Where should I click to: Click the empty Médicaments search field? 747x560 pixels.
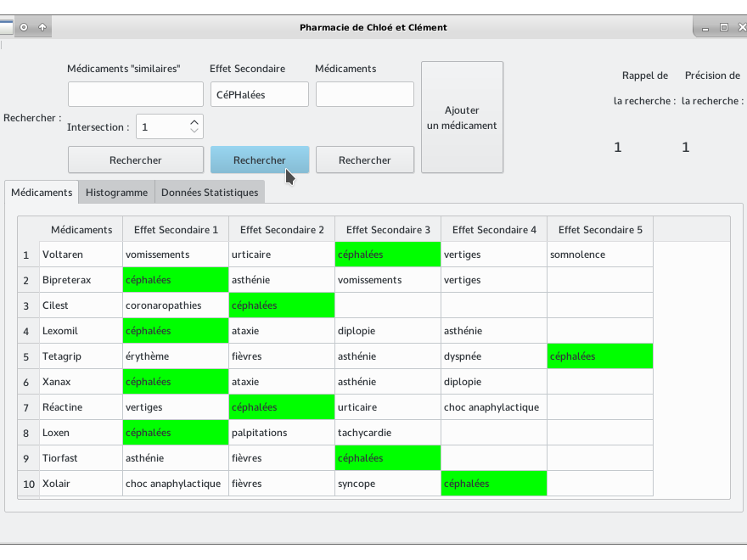pos(364,94)
